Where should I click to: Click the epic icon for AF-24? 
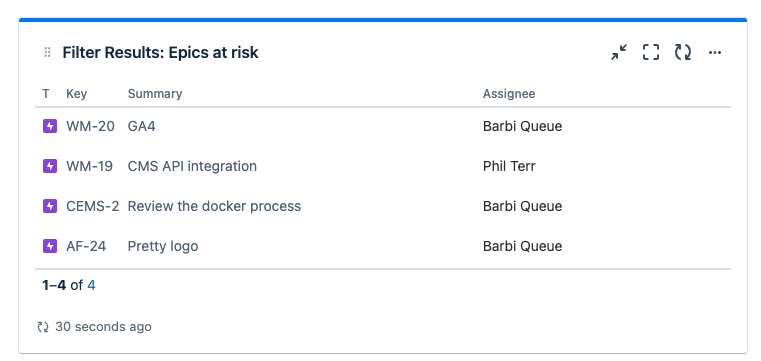pos(50,246)
